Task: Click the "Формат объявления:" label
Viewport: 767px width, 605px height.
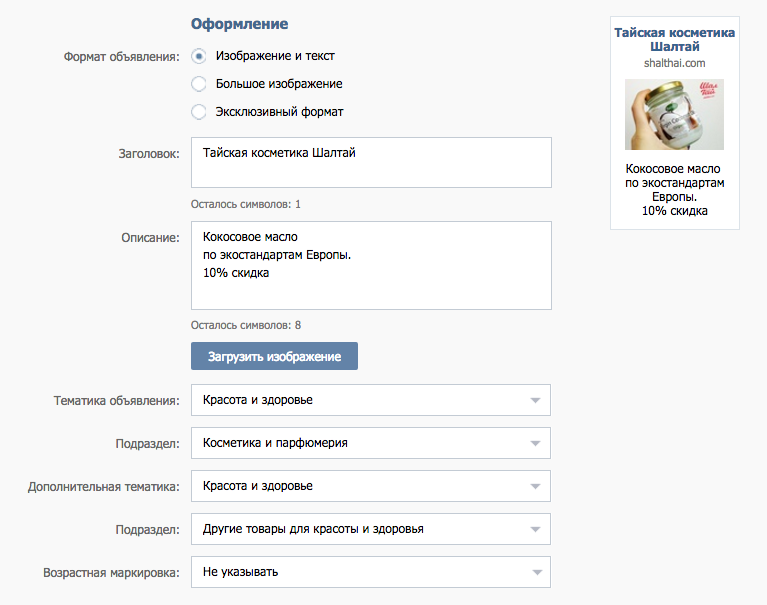Action: click(121, 57)
